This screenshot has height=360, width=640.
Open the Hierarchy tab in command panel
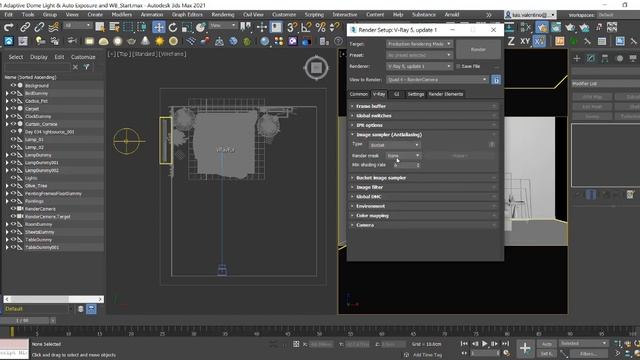[x=605, y=58]
